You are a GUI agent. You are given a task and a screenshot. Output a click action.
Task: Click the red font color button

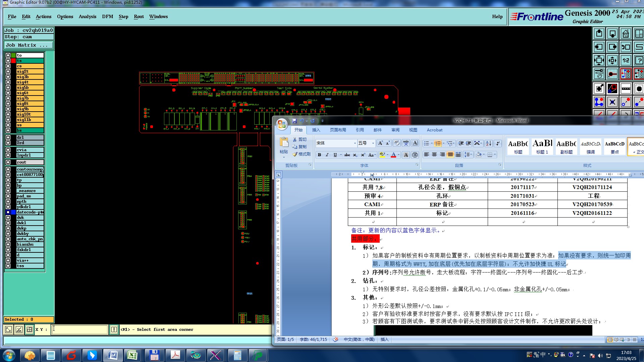[393, 155]
